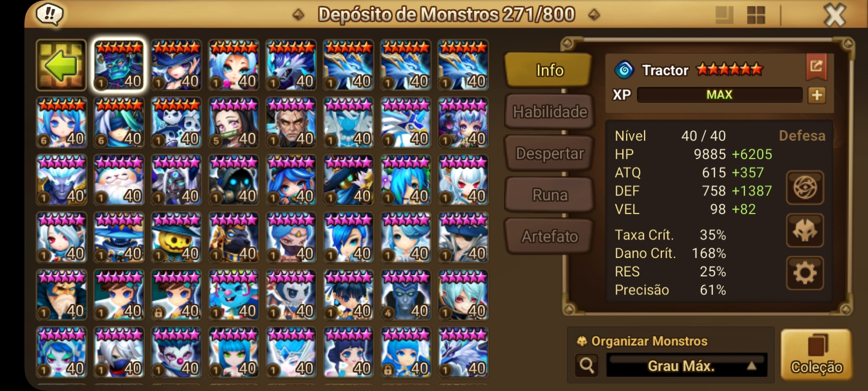
Task: Click the MAX XP progress bar
Action: (x=719, y=95)
